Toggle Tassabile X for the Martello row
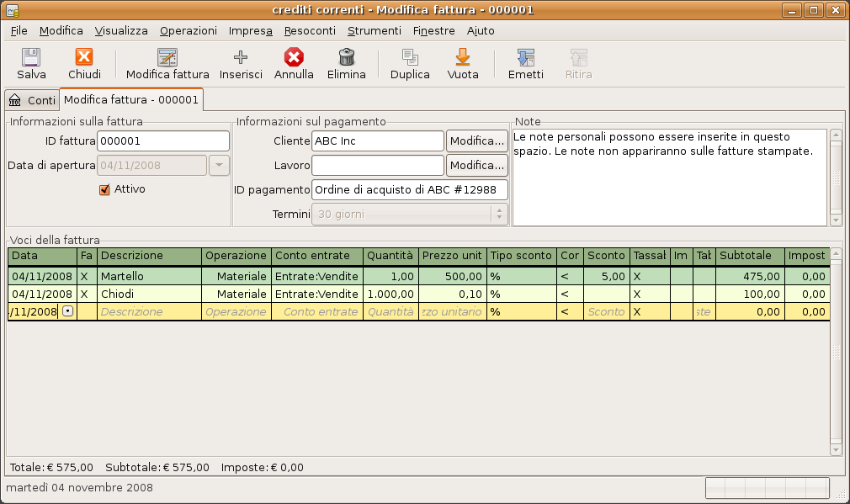The height and width of the screenshot is (504, 850). (637, 276)
